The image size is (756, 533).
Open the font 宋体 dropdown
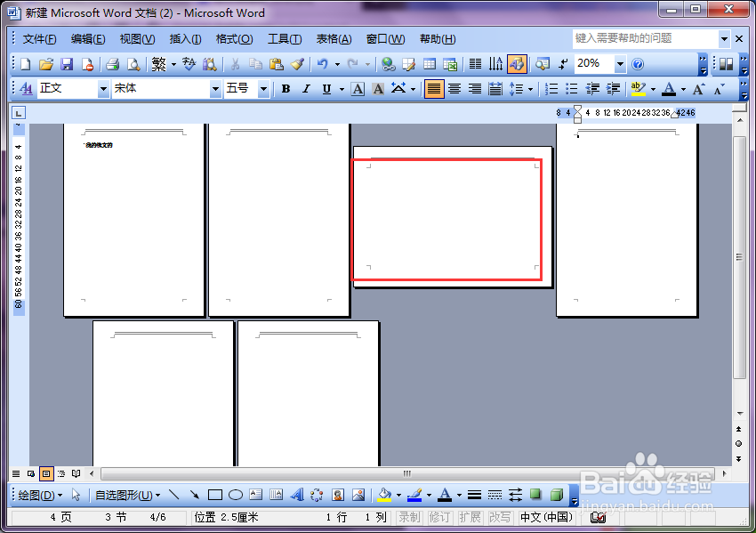[215, 89]
